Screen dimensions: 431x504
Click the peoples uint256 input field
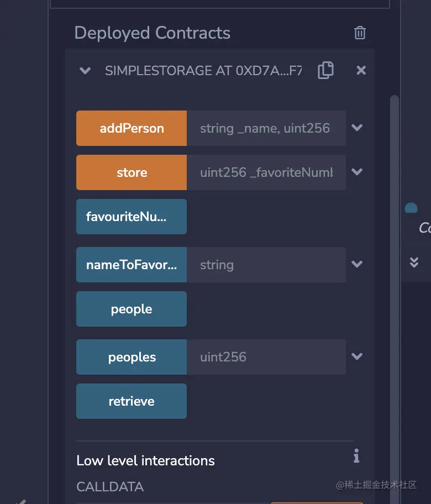[x=266, y=357]
